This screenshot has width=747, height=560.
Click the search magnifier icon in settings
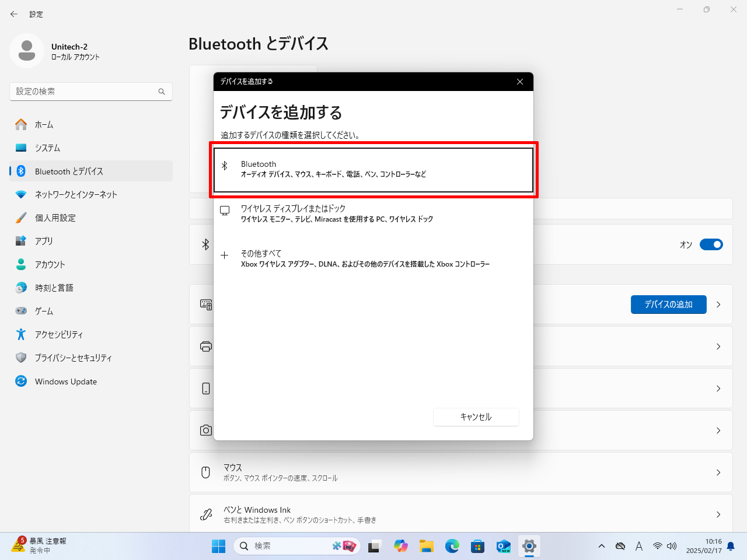[162, 92]
